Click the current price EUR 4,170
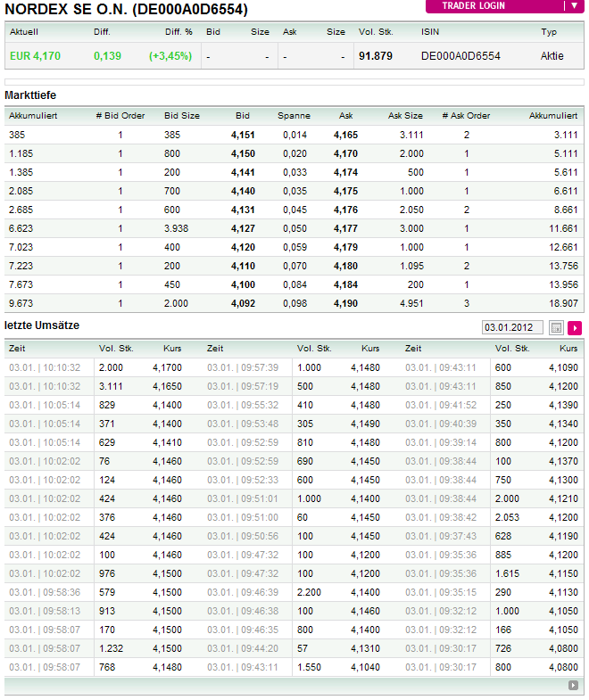This screenshot has height=700, width=589. pos(36,55)
